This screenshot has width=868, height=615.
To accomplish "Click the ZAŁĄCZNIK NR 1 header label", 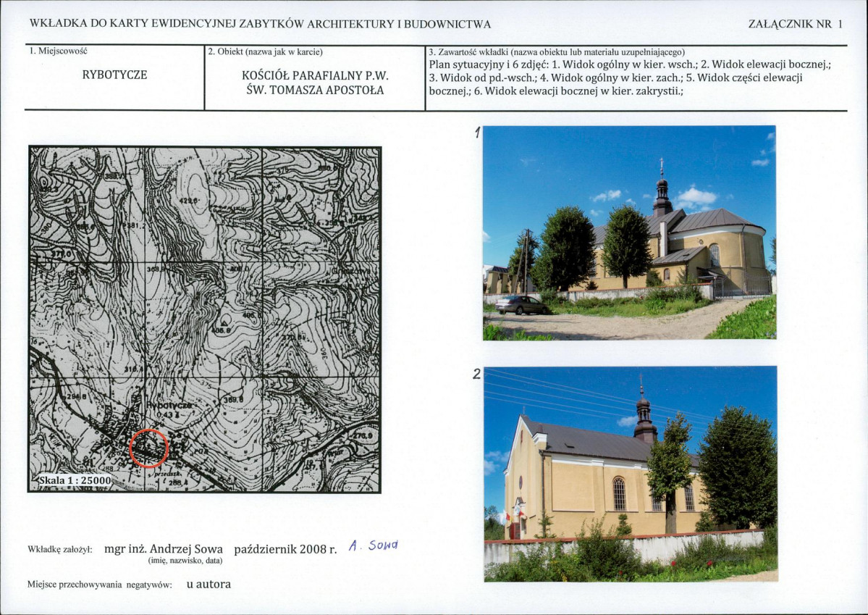I will 795,24.
